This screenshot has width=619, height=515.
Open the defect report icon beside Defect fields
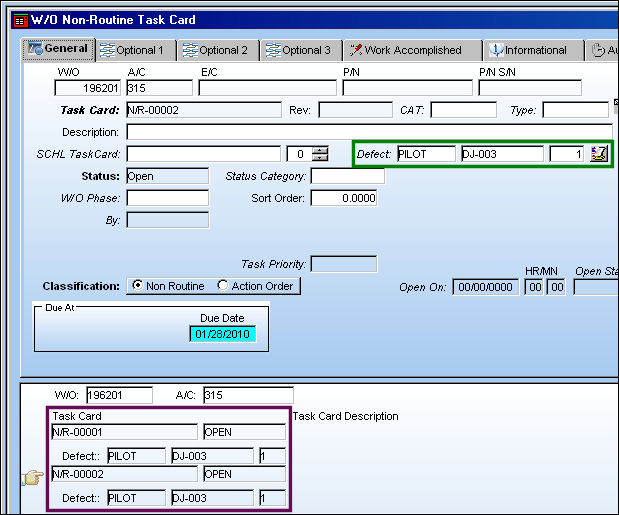pos(598,154)
